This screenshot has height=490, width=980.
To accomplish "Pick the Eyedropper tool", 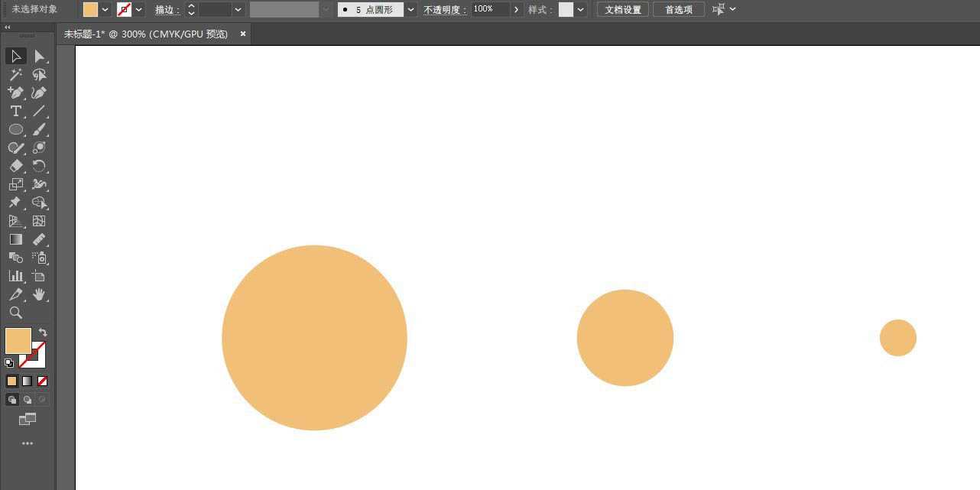I will [x=15, y=294].
